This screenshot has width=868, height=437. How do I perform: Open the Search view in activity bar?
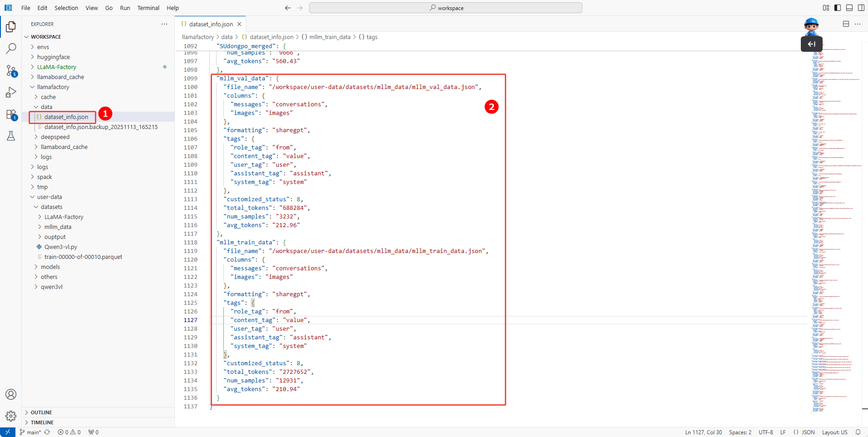11,49
